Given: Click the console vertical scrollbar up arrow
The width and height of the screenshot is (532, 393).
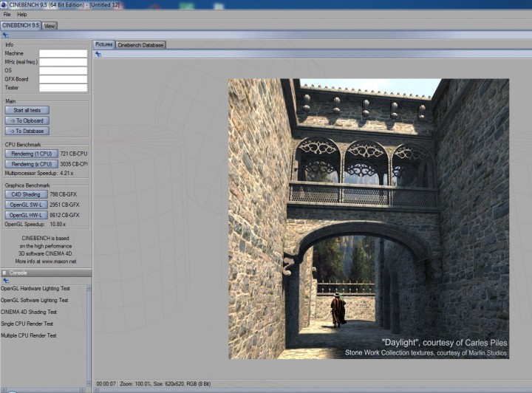Looking at the screenshot, I should click(89, 288).
